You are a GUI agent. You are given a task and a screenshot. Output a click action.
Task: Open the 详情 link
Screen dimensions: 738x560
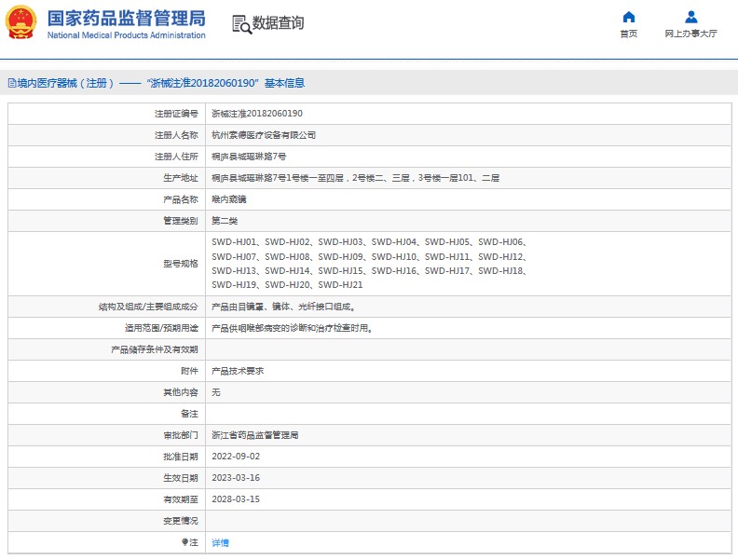[220, 542]
